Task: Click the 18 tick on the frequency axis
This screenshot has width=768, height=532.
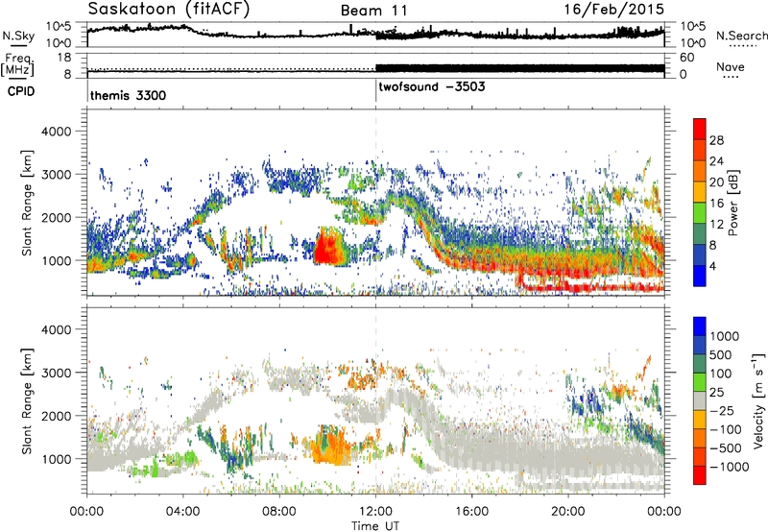Action: (64, 58)
